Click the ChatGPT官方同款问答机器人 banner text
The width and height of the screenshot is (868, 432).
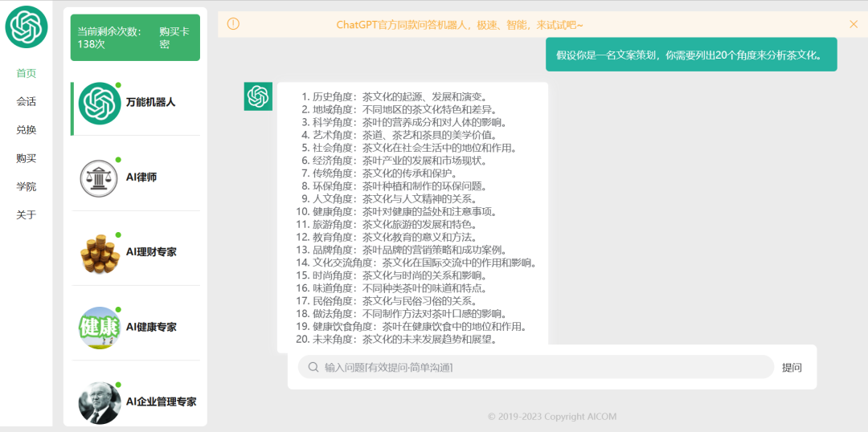(x=460, y=25)
